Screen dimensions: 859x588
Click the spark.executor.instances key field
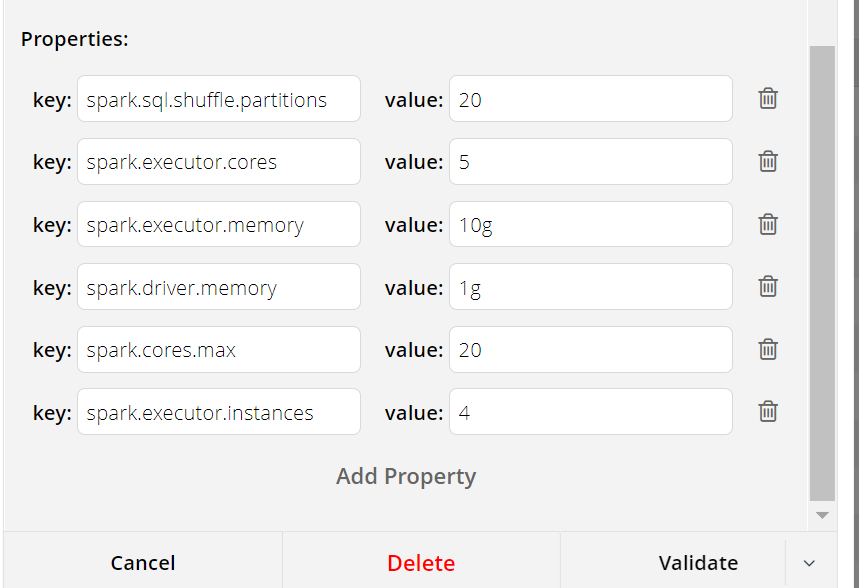(x=218, y=412)
